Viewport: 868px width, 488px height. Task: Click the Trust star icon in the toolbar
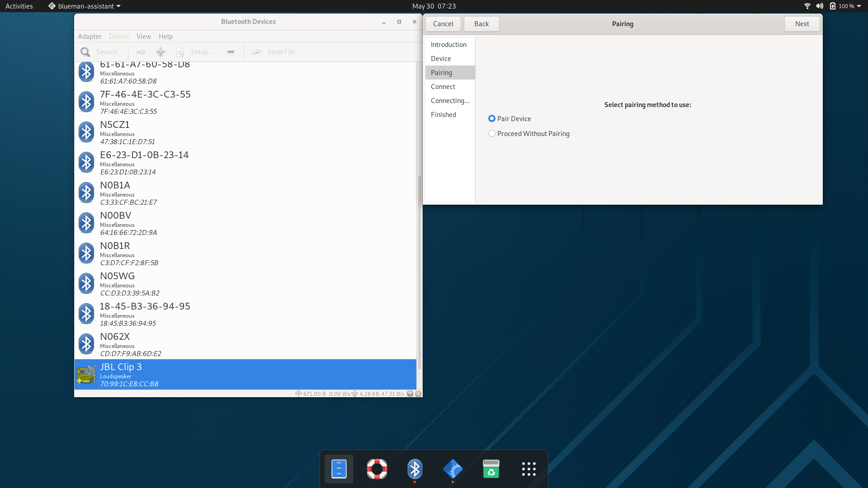161,52
